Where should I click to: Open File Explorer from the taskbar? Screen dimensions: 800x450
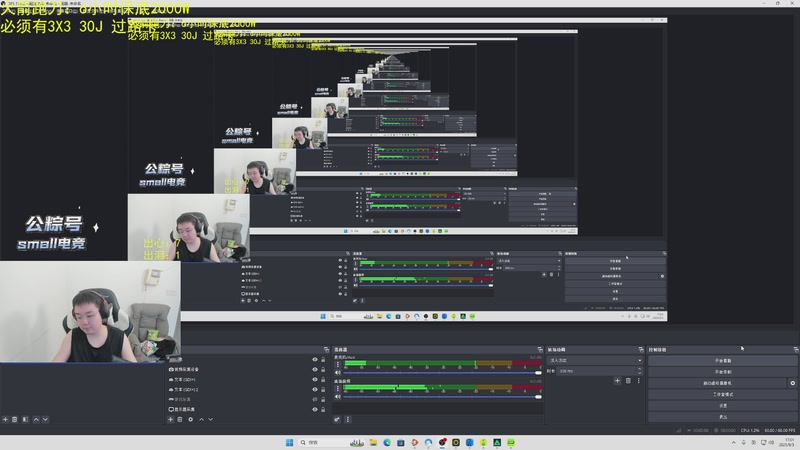pos(373,442)
